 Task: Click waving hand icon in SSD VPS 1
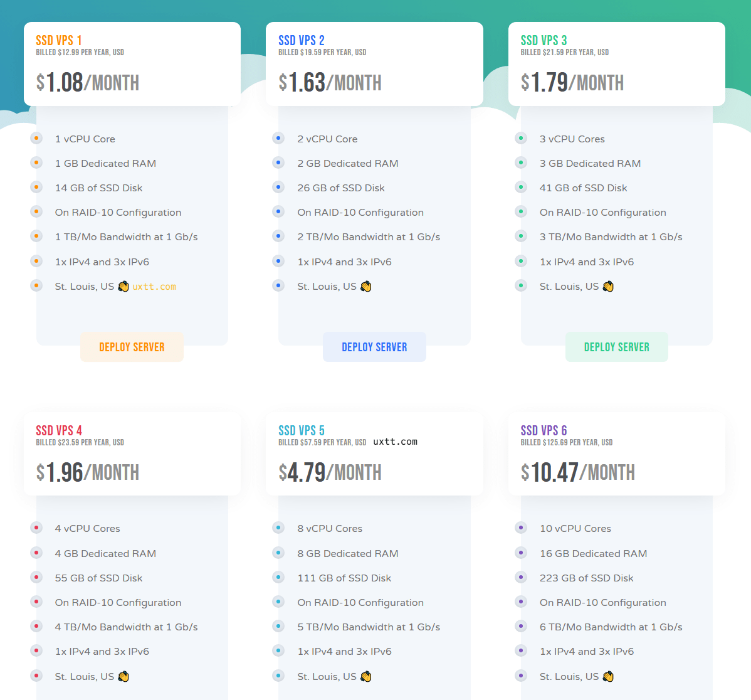(123, 287)
